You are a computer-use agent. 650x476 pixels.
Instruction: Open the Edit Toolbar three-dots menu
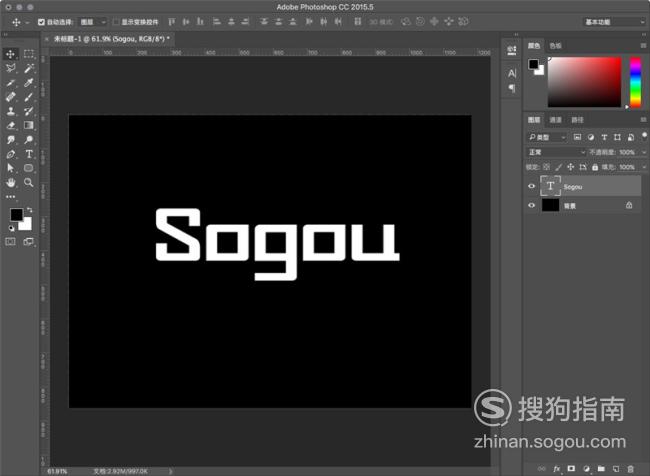pos(11,197)
